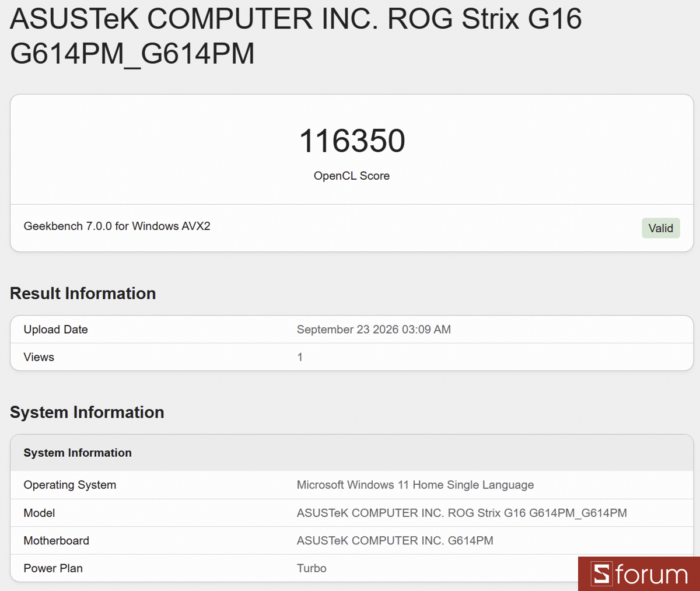Screen dimensions: 700x591
Task: Select the G614PM_G614PM model value in the table
Action: pyautogui.click(x=462, y=513)
